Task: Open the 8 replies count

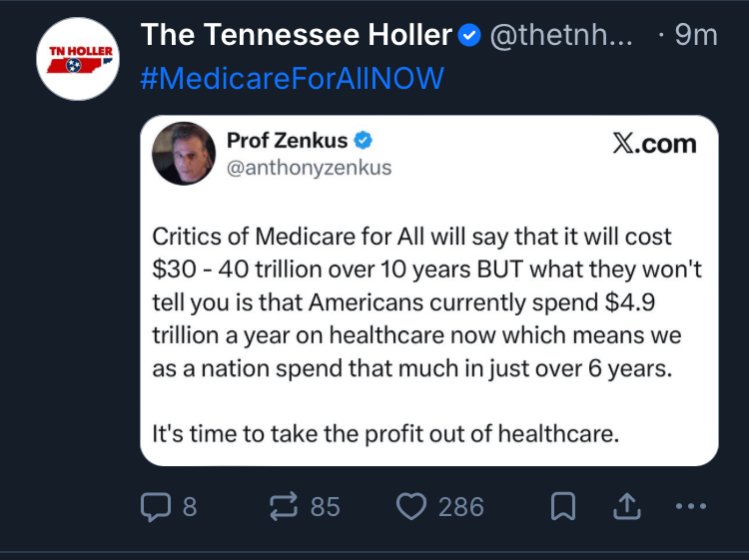Action: click(x=189, y=508)
